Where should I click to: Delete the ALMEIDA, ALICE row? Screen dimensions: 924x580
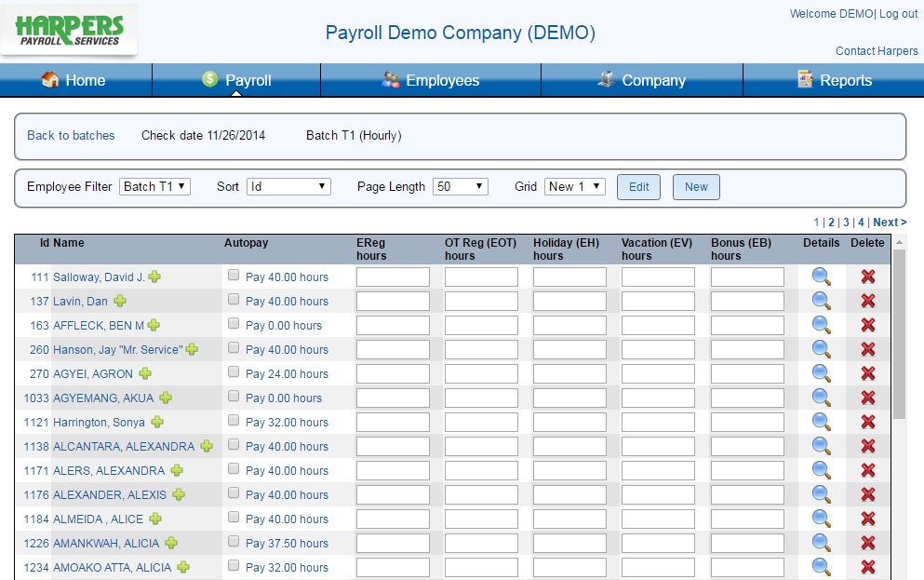click(868, 519)
